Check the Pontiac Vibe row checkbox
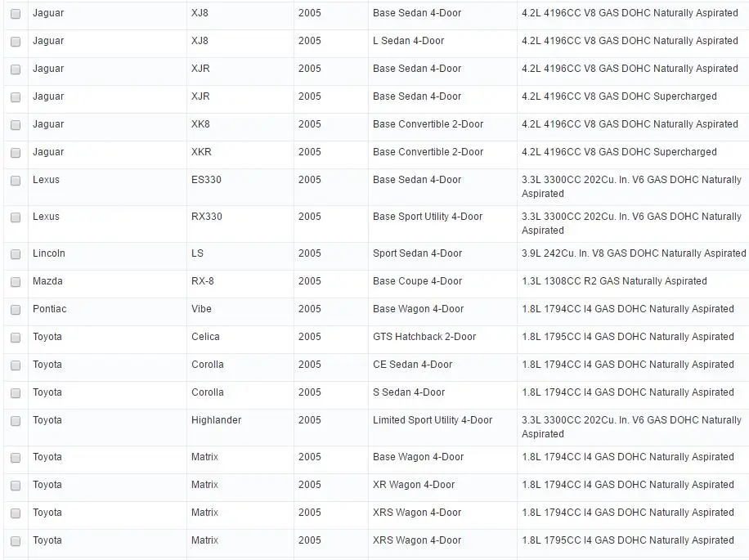 [x=16, y=309]
